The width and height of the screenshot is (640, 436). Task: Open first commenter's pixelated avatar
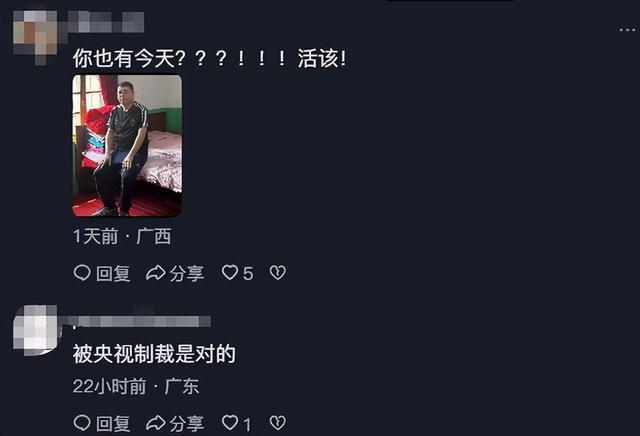(36, 37)
